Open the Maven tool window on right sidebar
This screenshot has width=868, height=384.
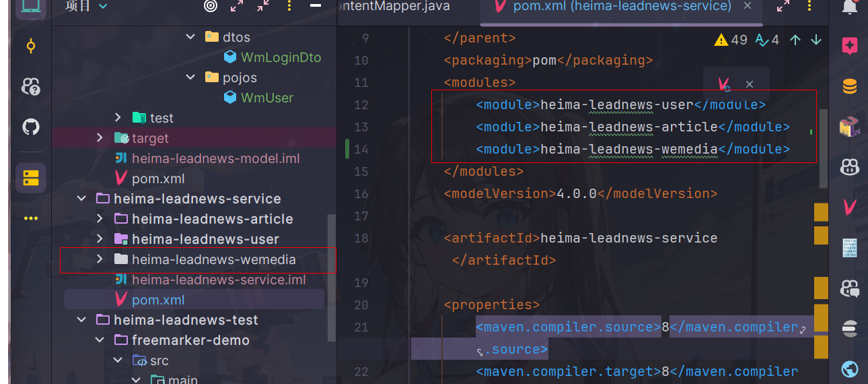click(850, 207)
